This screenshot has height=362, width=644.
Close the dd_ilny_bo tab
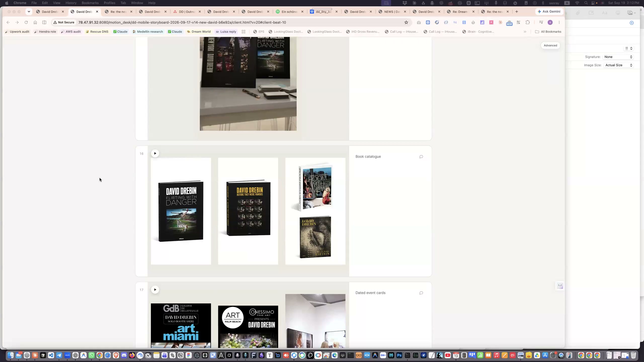pos(336,12)
